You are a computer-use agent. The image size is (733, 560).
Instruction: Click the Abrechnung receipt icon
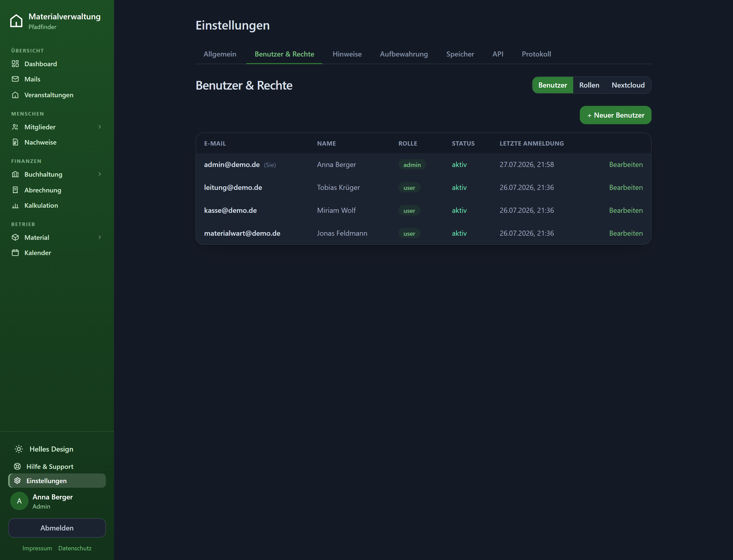tap(15, 190)
